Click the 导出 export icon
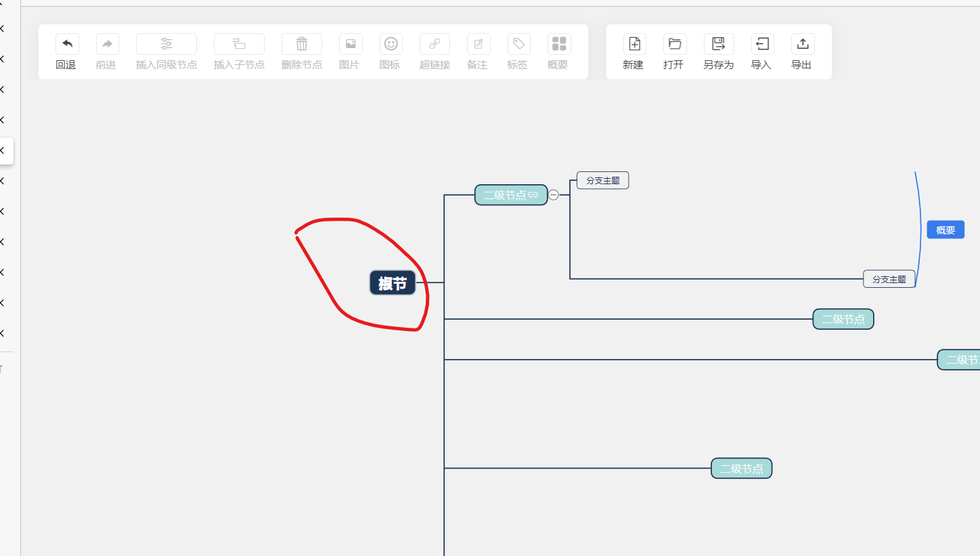Image resolution: width=980 pixels, height=556 pixels. 801,43
